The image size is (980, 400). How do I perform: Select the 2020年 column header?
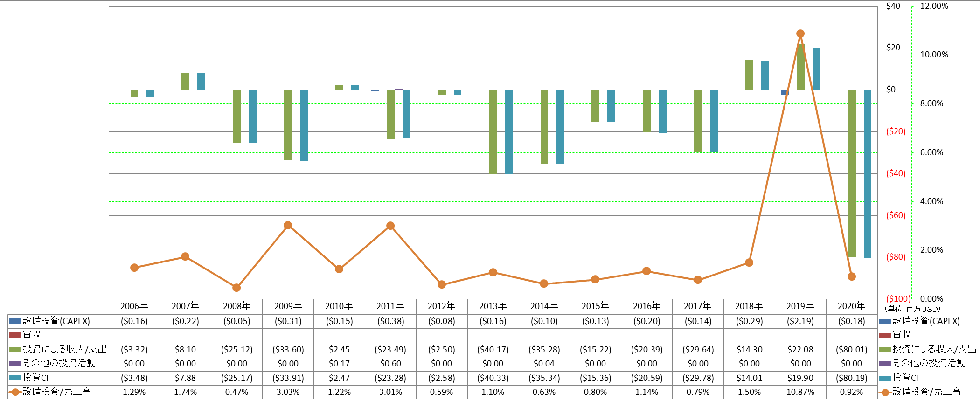click(852, 306)
